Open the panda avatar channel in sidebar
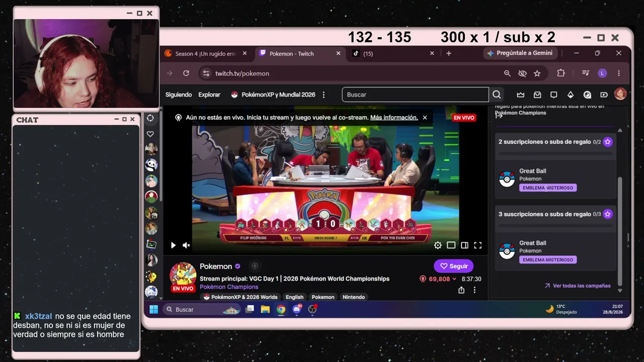This screenshot has height=362, width=644. pos(151,165)
